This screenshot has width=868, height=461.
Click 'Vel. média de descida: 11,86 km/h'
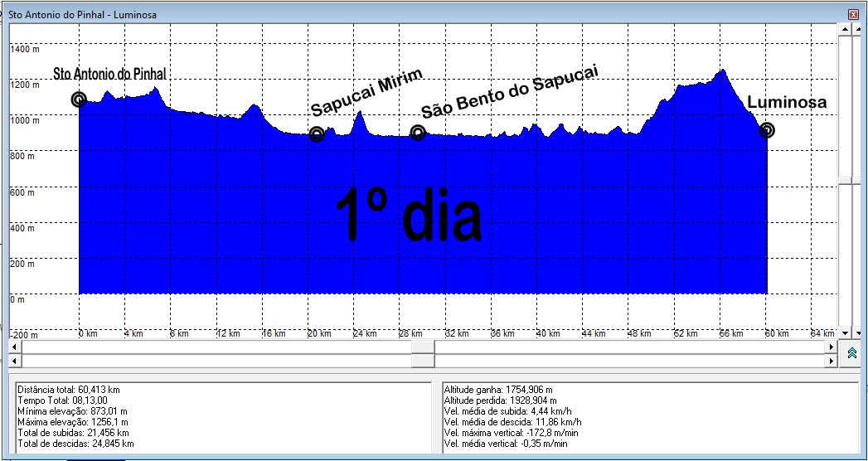[x=512, y=422]
